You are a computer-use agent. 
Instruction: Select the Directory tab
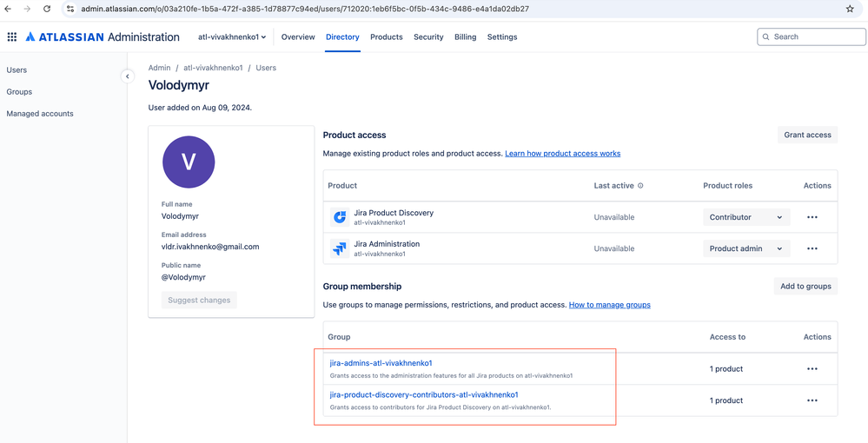[342, 37]
